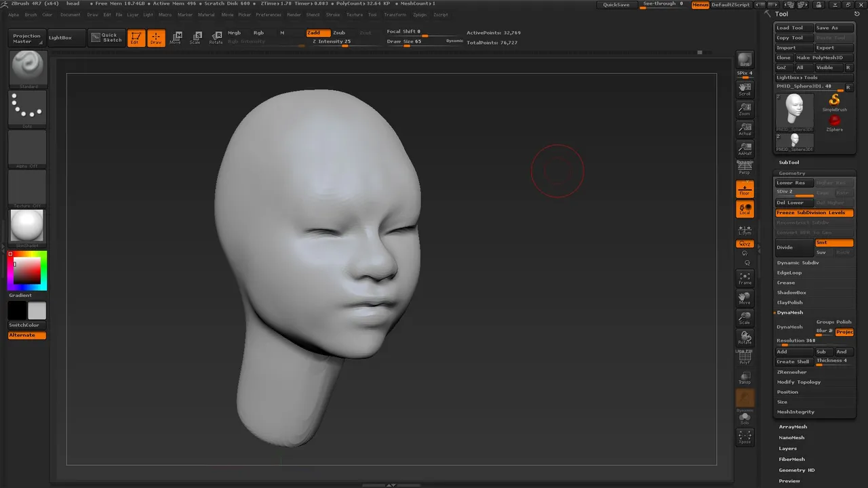Enable Zsub mode
This screenshot has width=868, height=488.
339,33
